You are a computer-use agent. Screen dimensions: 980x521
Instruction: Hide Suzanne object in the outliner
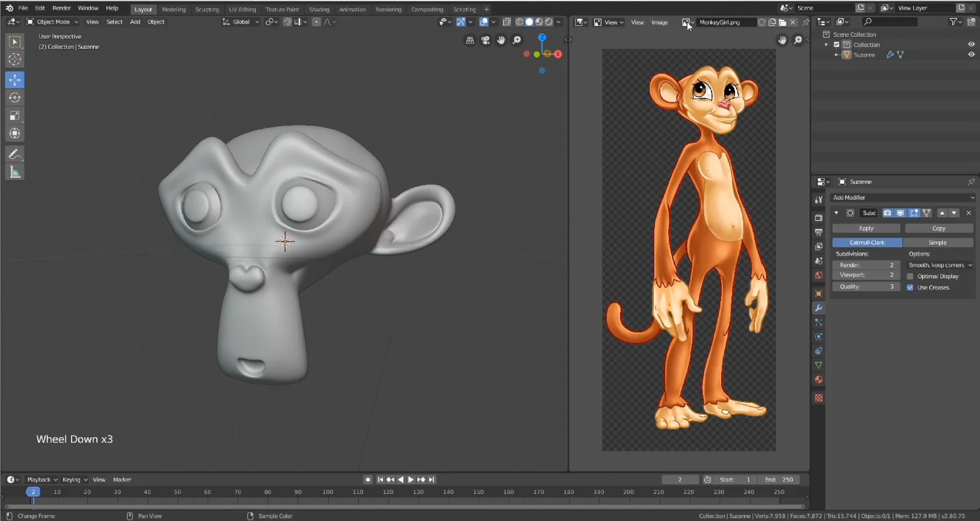point(971,55)
